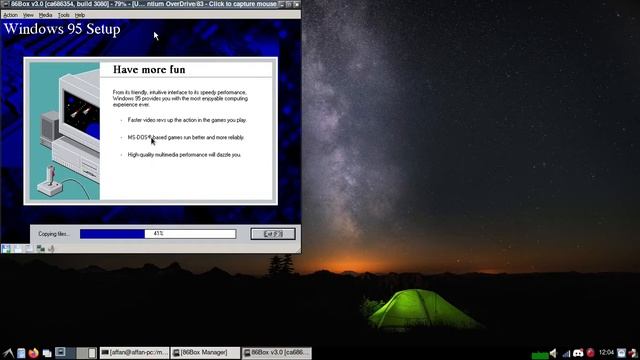640x360 pixels.
Task: Click the logout icon at taskbar end
Action: click(x=633, y=353)
